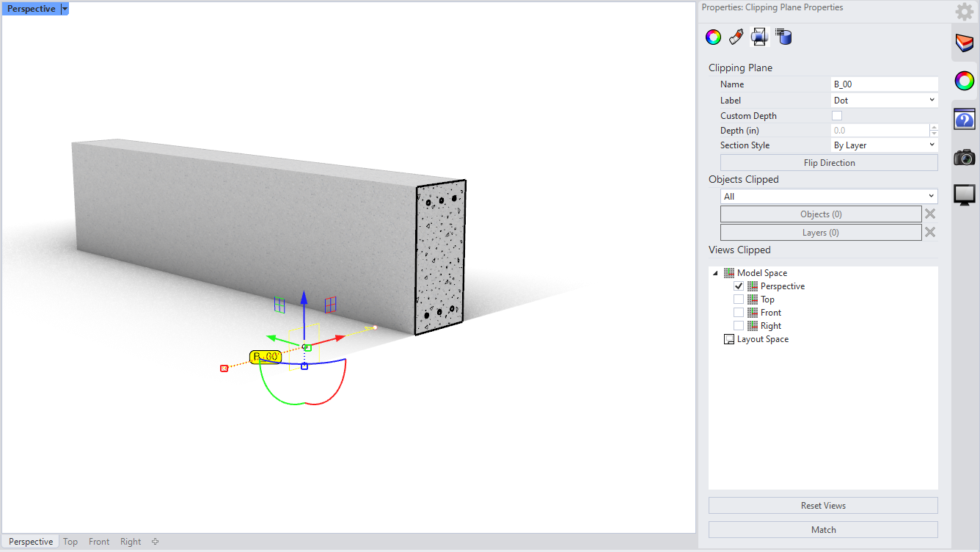980x552 pixels.
Task: Open the Layers panel side tab
Action: 964,43
